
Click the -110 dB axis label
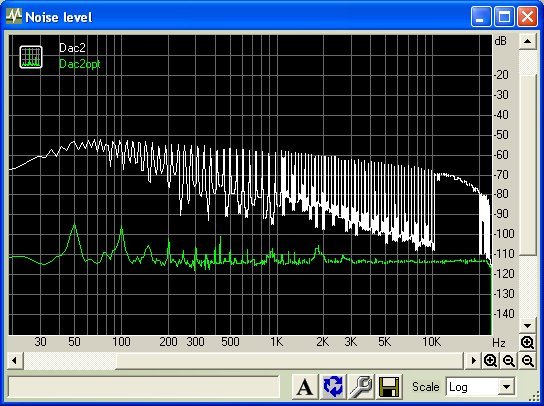pos(504,254)
